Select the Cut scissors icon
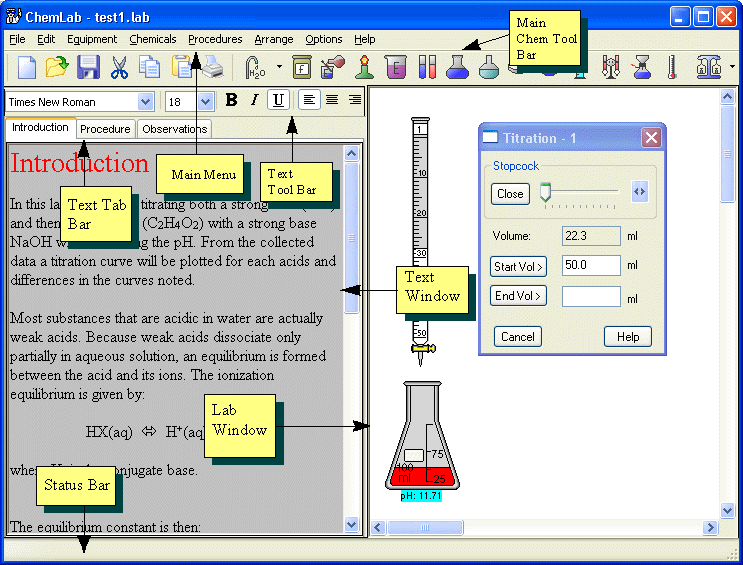The image size is (743, 565). [119, 67]
